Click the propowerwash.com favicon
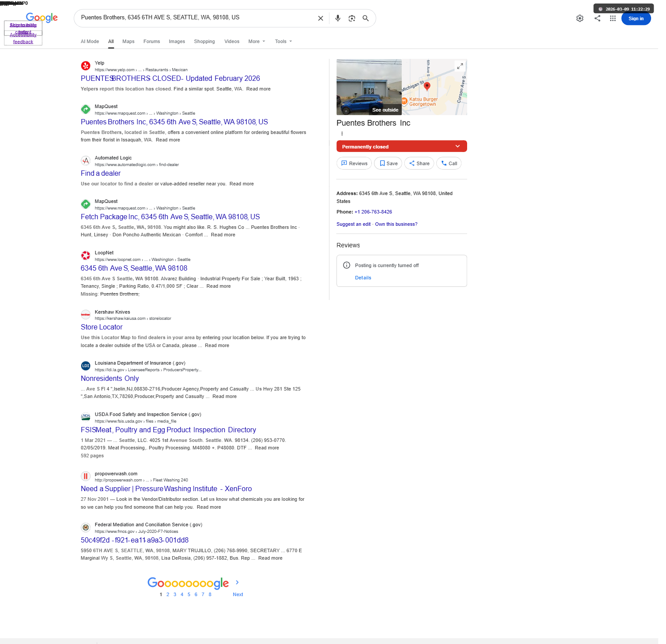Image resolution: width=666 pixels, height=644 pixels. (x=86, y=476)
